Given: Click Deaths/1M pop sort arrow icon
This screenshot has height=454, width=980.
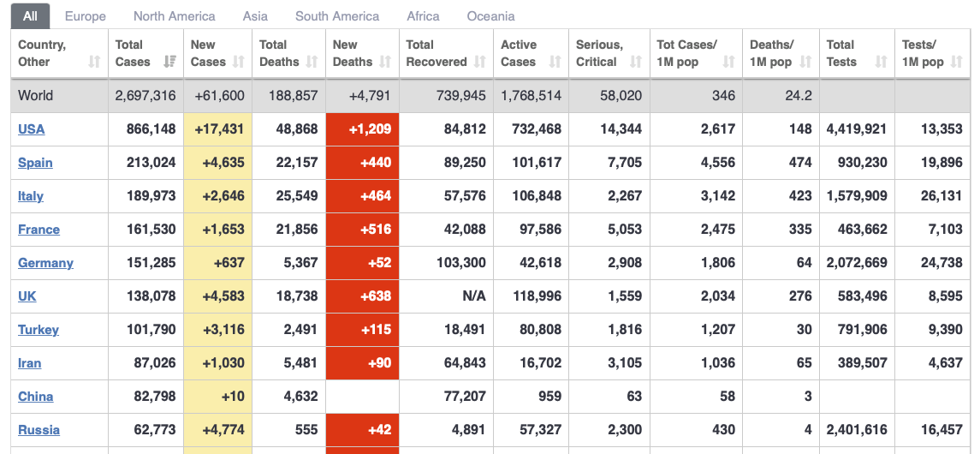Looking at the screenshot, I should (805, 62).
